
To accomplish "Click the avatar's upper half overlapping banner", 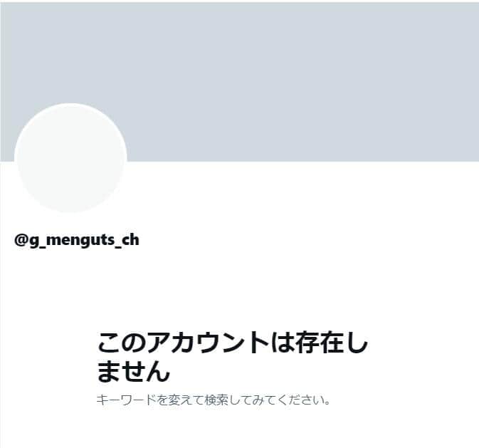I will click(70, 132).
